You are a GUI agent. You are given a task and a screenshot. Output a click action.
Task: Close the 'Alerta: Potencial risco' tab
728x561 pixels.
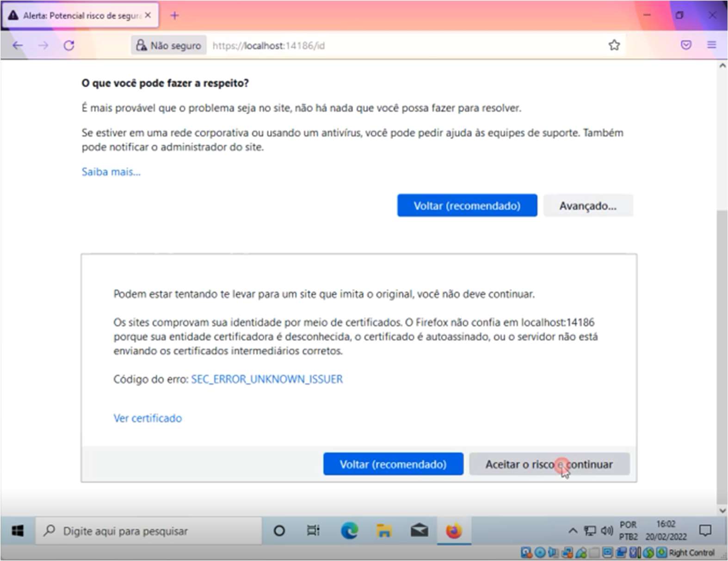(148, 15)
